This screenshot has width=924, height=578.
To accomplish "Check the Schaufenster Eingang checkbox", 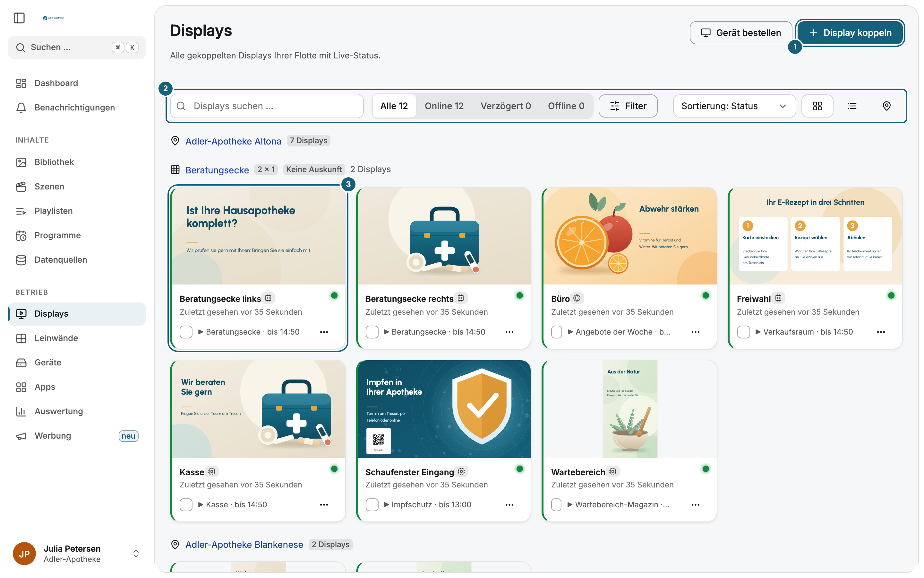I will (372, 504).
